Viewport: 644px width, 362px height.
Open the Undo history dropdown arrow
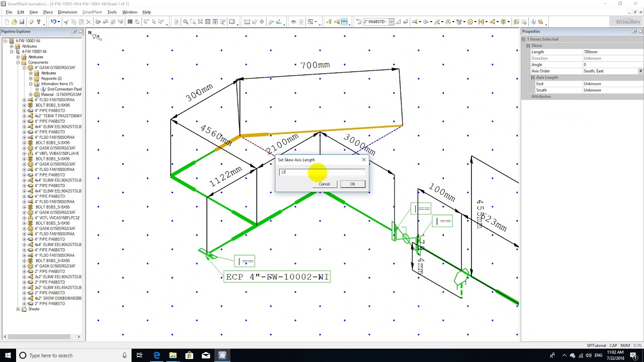58,22
